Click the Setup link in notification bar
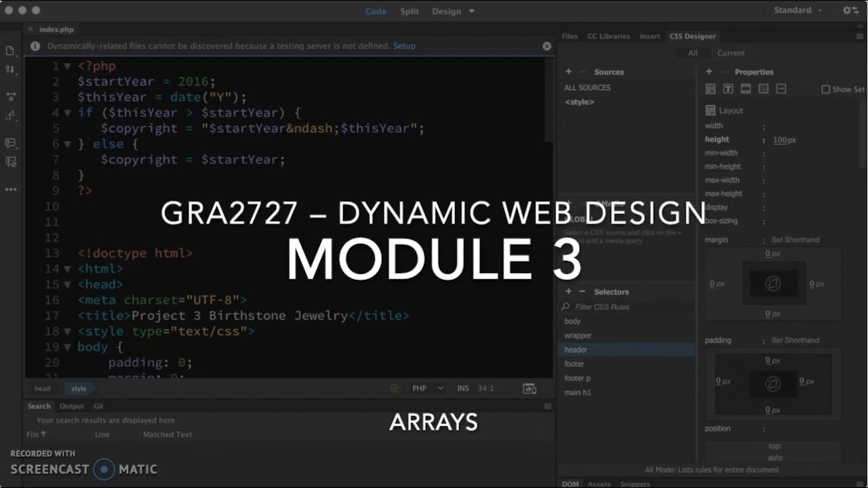The image size is (868, 488). pos(404,46)
